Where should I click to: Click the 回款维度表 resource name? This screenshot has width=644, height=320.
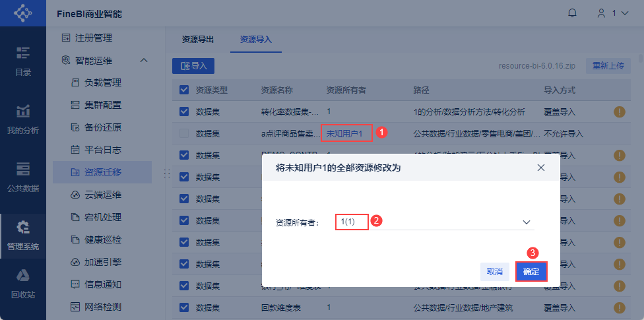pyautogui.click(x=281, y=307)
